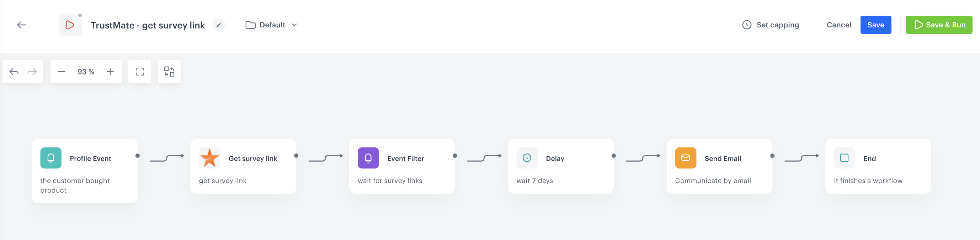Expand the connection dot after Profile Event
This screenshot has width=980, height=240.
pyautogui.click(x=138, y=155)
